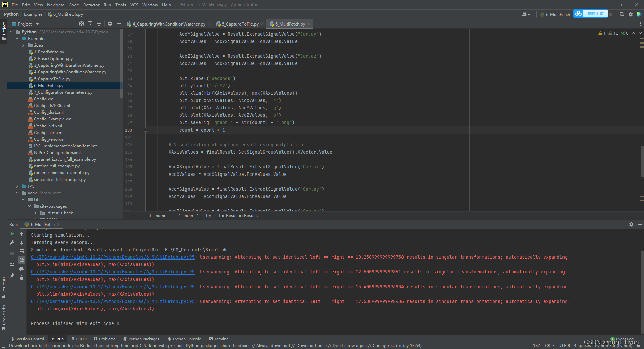Expand the .idea folder
Viewport: 644px width, 349px height.
click(x=23, y=45)
